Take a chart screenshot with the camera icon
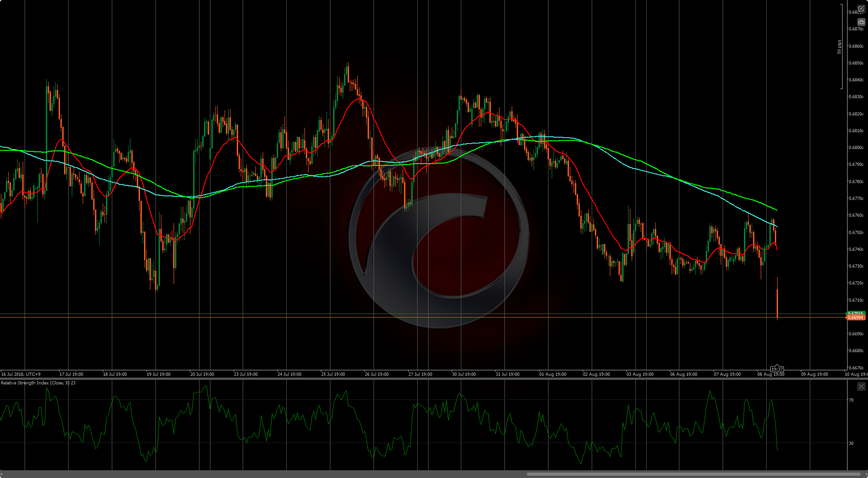 (x=861, y=22)
